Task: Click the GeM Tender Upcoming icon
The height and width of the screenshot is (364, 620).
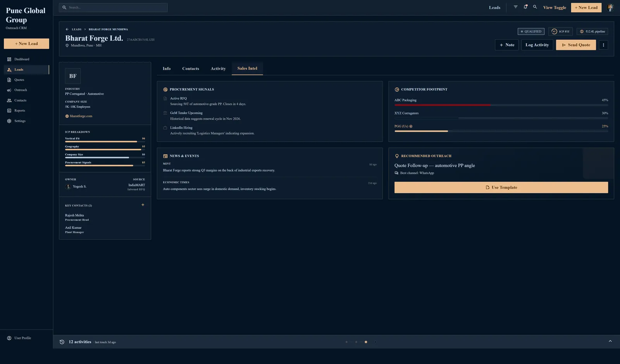Action: (x=165, y=113)
